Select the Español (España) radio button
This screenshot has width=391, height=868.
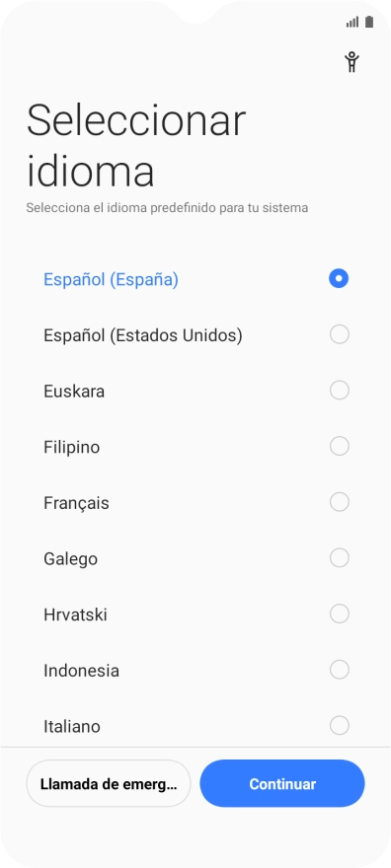click(x=339, y=278)
